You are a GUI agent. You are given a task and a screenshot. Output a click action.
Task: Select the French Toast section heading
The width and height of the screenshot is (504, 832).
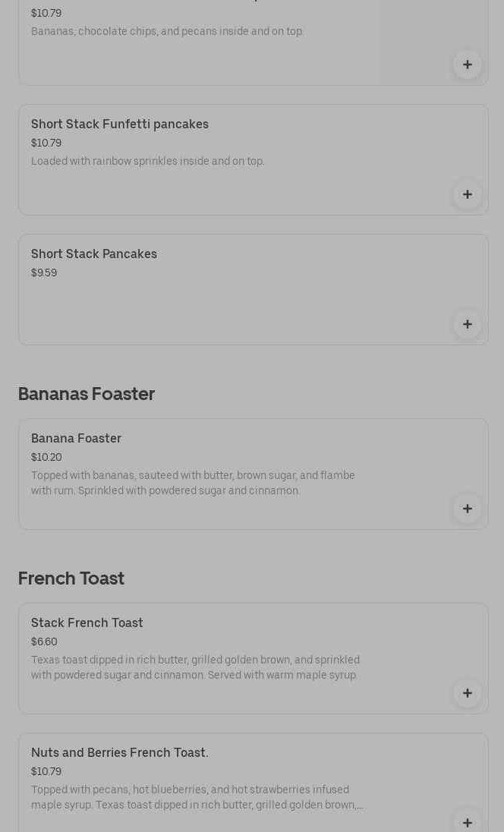(x=71, y=578)
